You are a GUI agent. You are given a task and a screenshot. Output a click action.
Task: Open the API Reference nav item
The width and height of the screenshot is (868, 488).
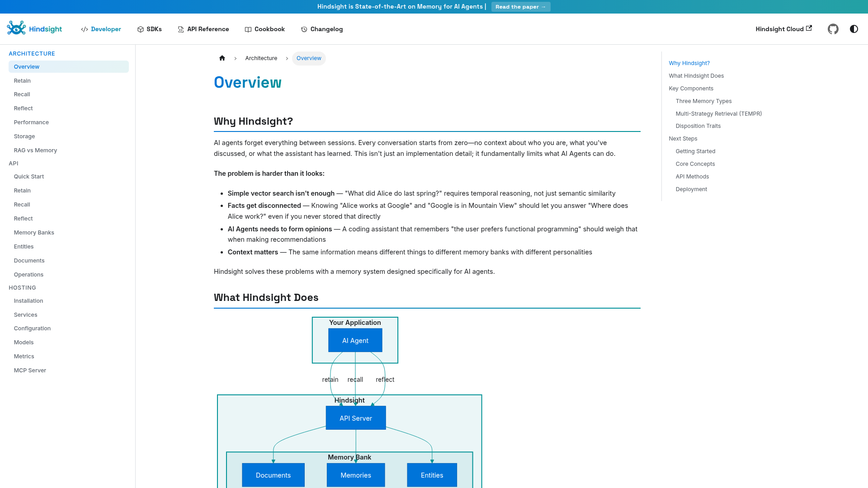click(203, 29)
